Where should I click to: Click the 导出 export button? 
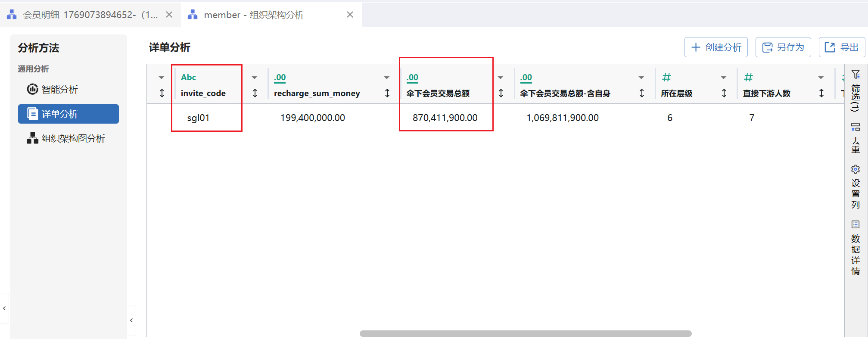[842, 47]
